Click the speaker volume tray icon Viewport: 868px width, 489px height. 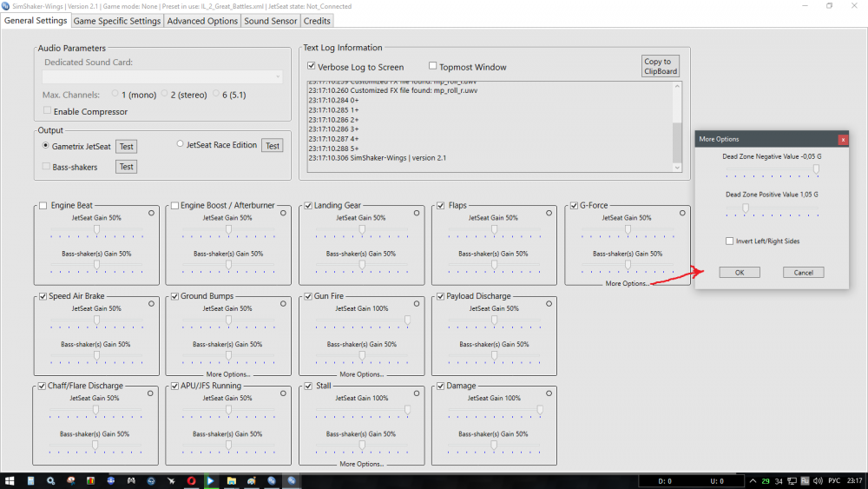(x=818, y=480)
